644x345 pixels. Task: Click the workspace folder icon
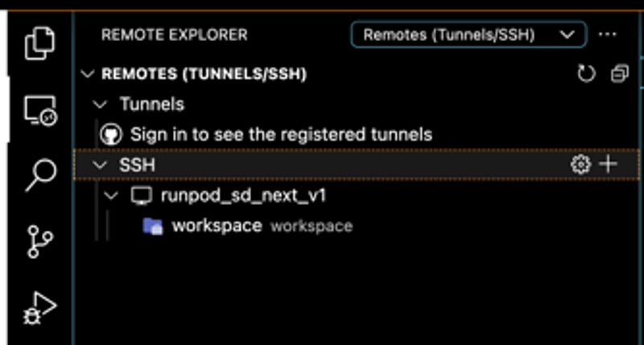[x=153, y=226]
